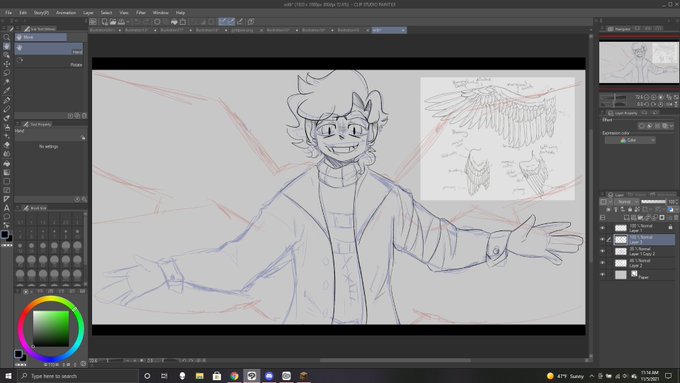Click the Fill command bar icon

[x=174, y=22]
